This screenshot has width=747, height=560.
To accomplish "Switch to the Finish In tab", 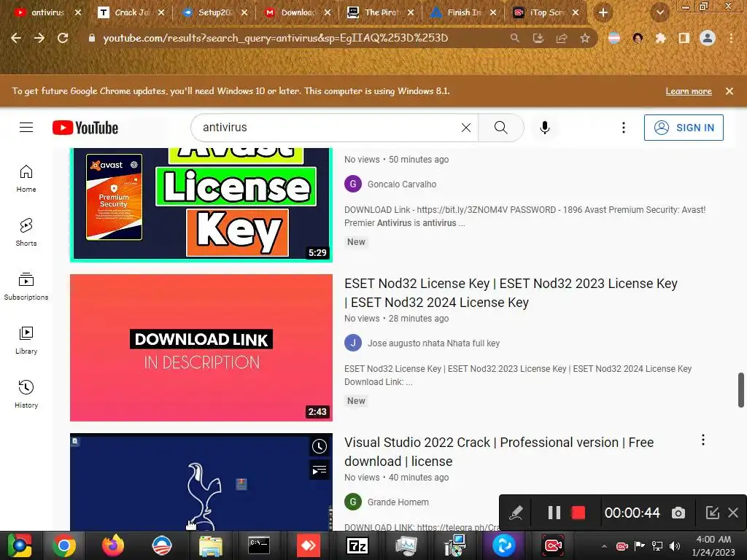I will [x=463, y=12].
